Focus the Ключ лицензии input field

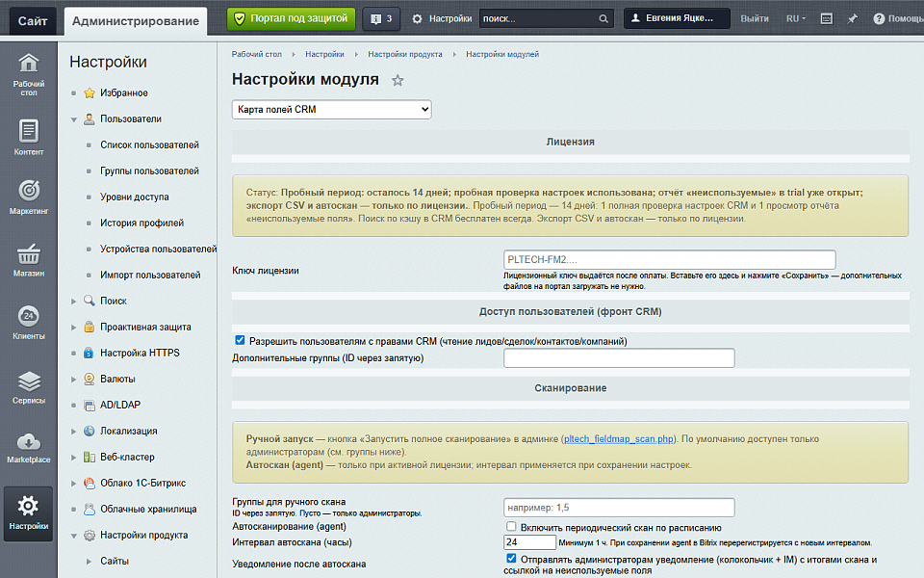click(x=670, y=259)
